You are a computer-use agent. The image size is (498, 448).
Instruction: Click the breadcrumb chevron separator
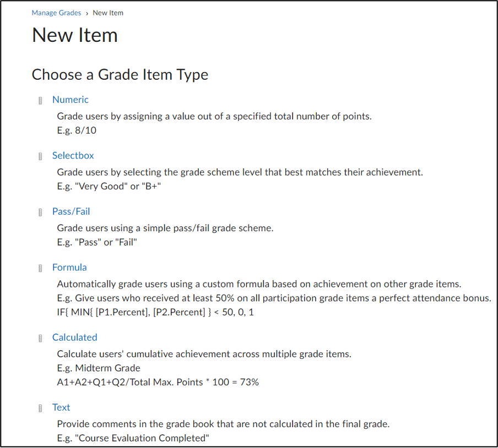click(x=86, y=14)
